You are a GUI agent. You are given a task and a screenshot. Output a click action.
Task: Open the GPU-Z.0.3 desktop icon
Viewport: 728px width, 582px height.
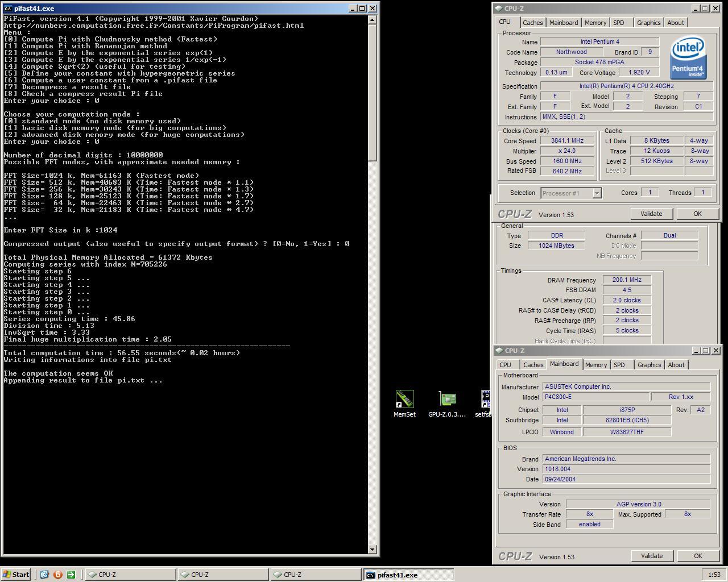point(447,404)
